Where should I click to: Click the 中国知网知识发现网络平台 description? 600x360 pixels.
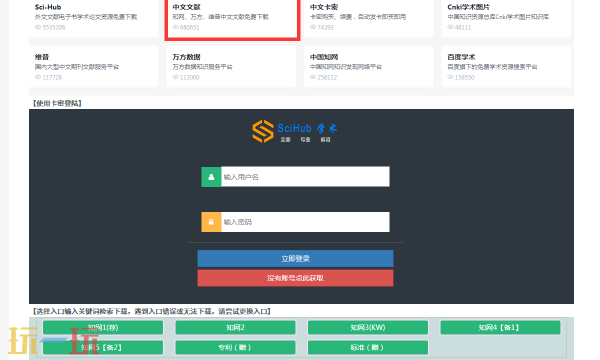coord(346,67)
